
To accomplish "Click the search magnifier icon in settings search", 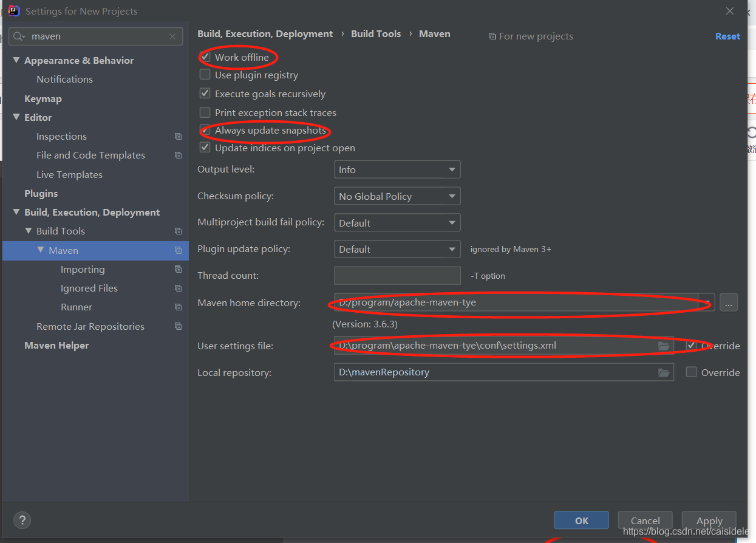I will (x=19, y=36).
